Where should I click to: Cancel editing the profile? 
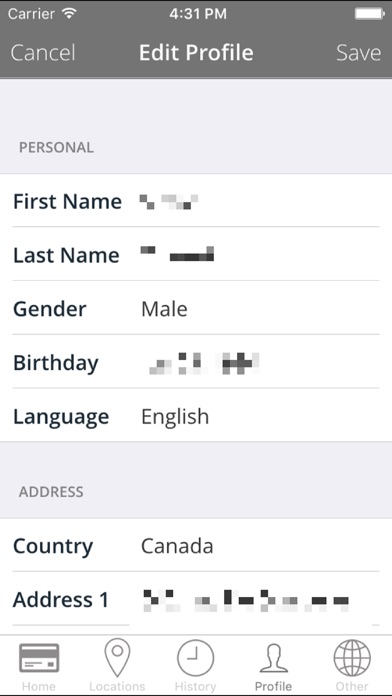tap(43, 52)
